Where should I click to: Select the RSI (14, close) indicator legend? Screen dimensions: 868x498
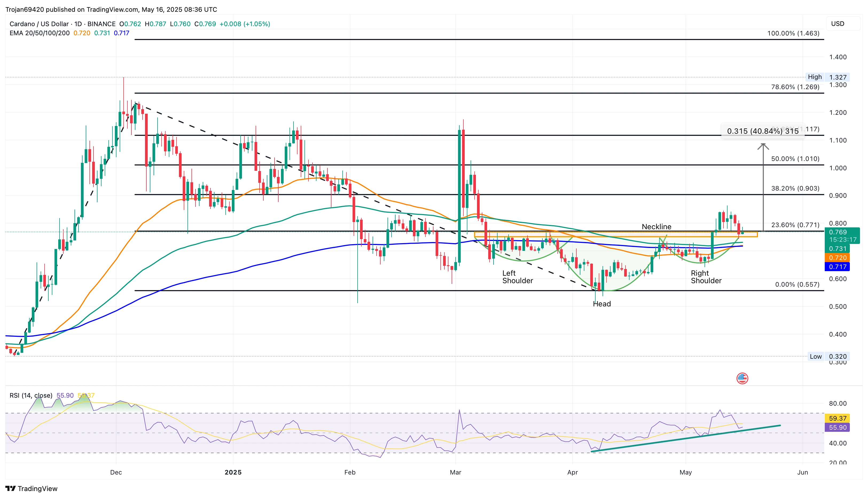click(31, 396)
